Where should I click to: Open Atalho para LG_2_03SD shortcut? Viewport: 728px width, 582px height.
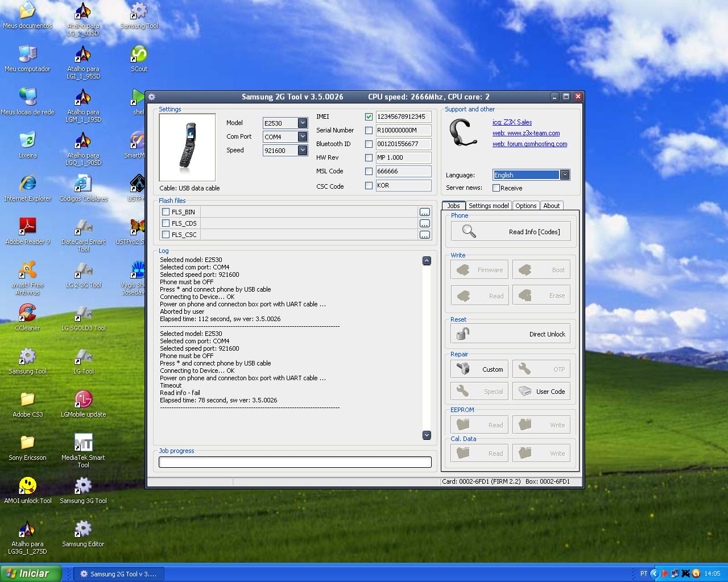83,19
